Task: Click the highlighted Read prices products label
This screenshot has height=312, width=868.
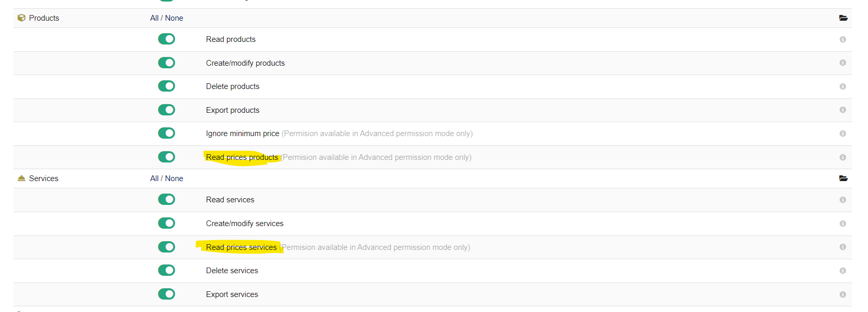Action: [241, 157]
